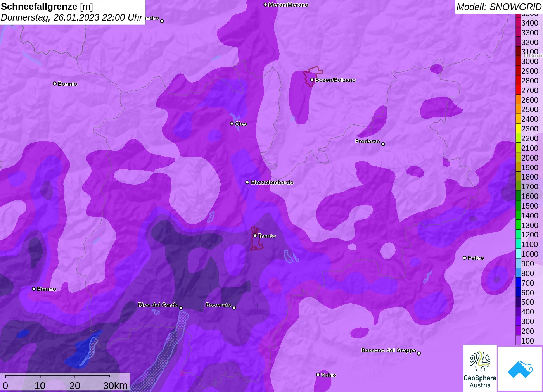Image resolution: width=543 pixels, height=392 pixels.
Task: Click the 0 scale bar label
Action: tap(5, 385)
